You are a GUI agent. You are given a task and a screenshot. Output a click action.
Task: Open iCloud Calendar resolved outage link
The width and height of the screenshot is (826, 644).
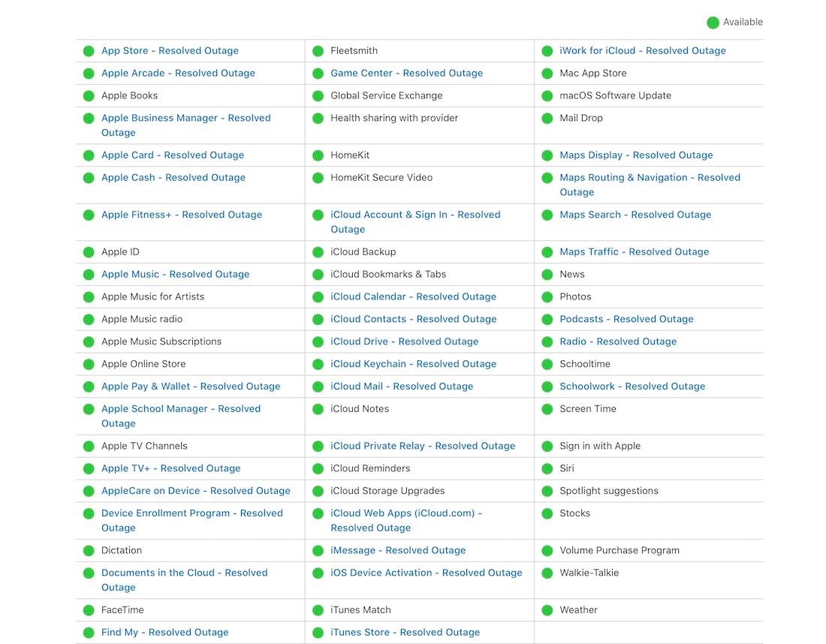point(413,296)
